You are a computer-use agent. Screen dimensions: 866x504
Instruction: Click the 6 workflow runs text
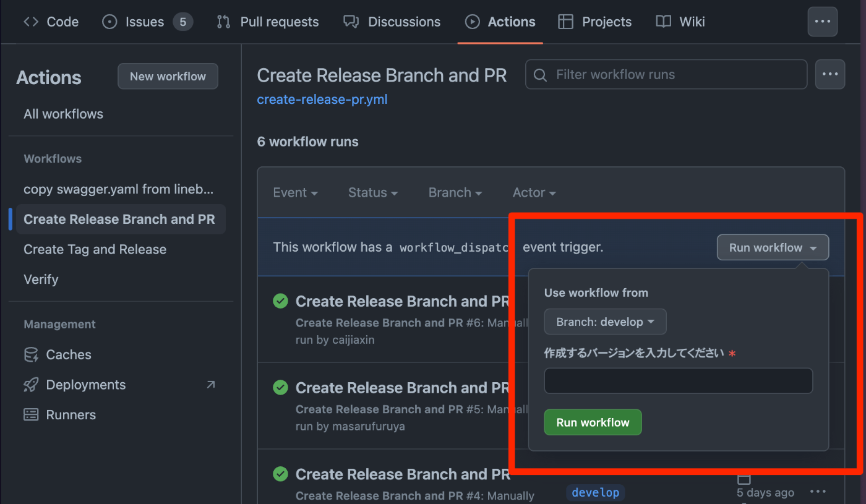(x=307, y=142)
